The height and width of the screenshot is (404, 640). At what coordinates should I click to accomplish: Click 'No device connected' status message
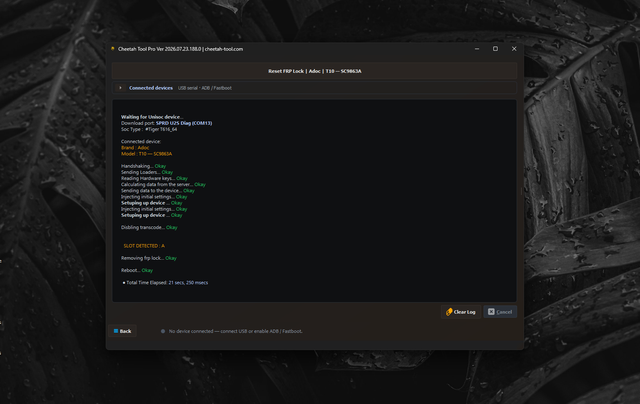(236, 331)
